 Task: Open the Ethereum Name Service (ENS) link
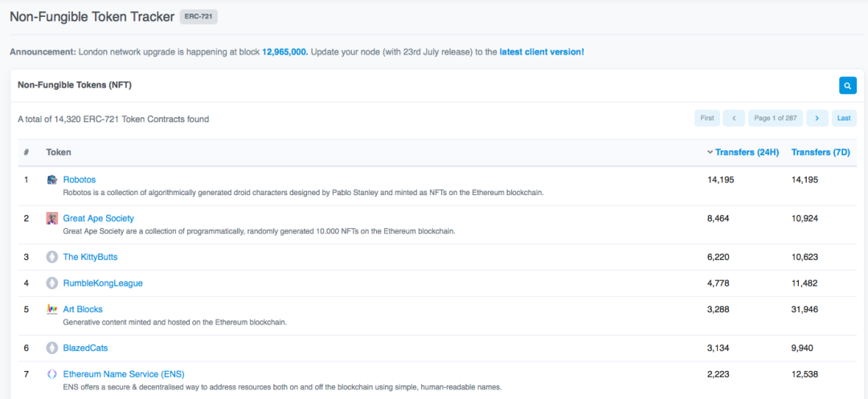point(124,374)
